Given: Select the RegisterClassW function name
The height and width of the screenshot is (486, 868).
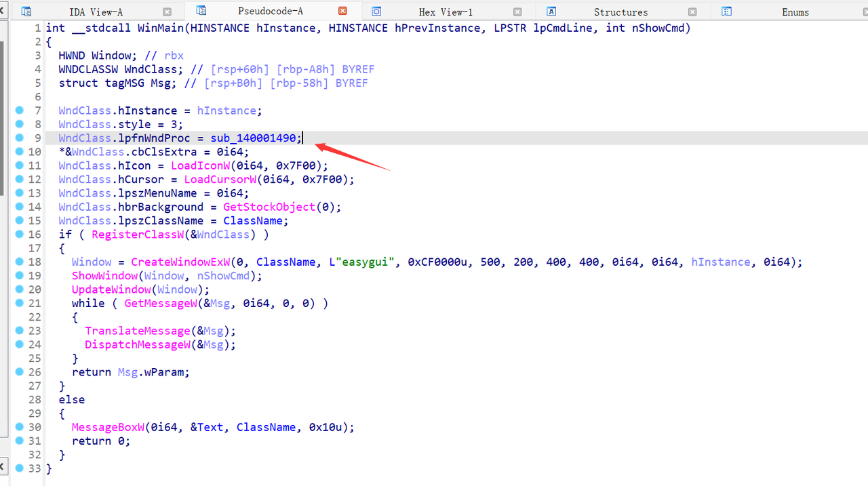Looking at the screenshot, I should click(134, 235).
